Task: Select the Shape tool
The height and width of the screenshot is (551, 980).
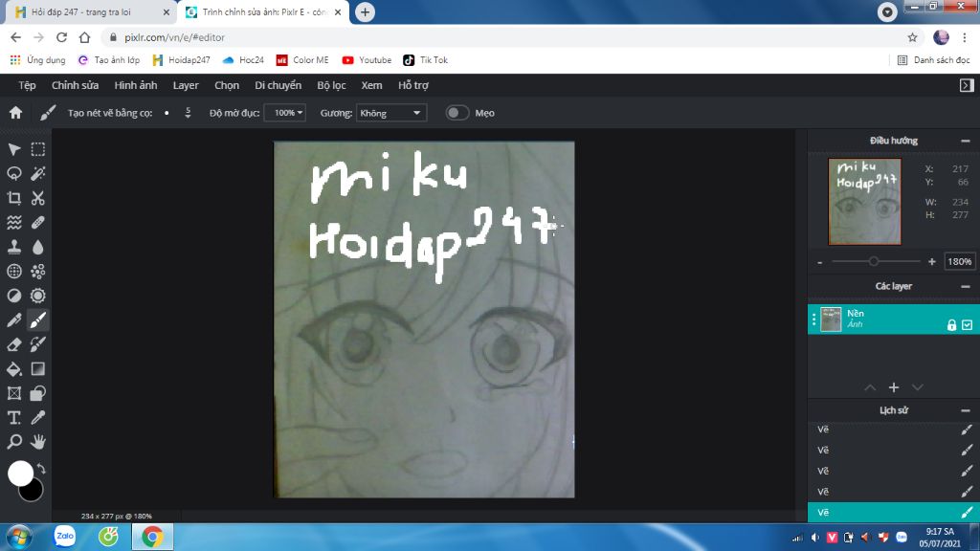Action: pos(38,393)
